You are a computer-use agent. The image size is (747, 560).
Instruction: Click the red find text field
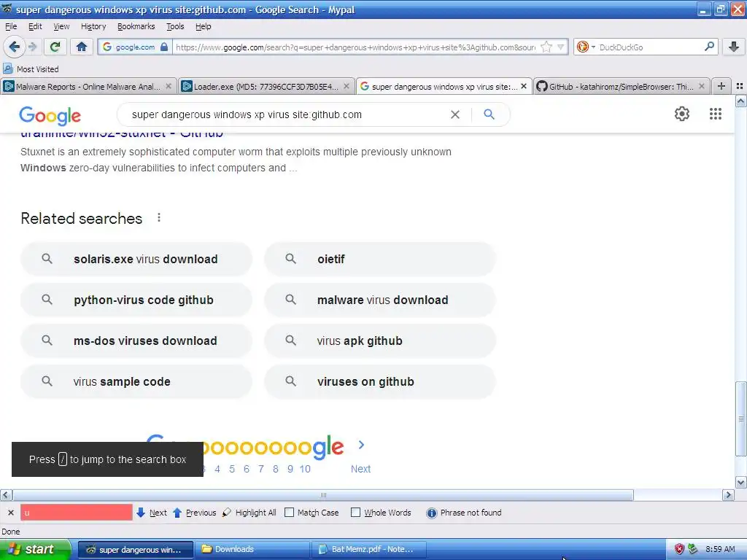[76, 513]
